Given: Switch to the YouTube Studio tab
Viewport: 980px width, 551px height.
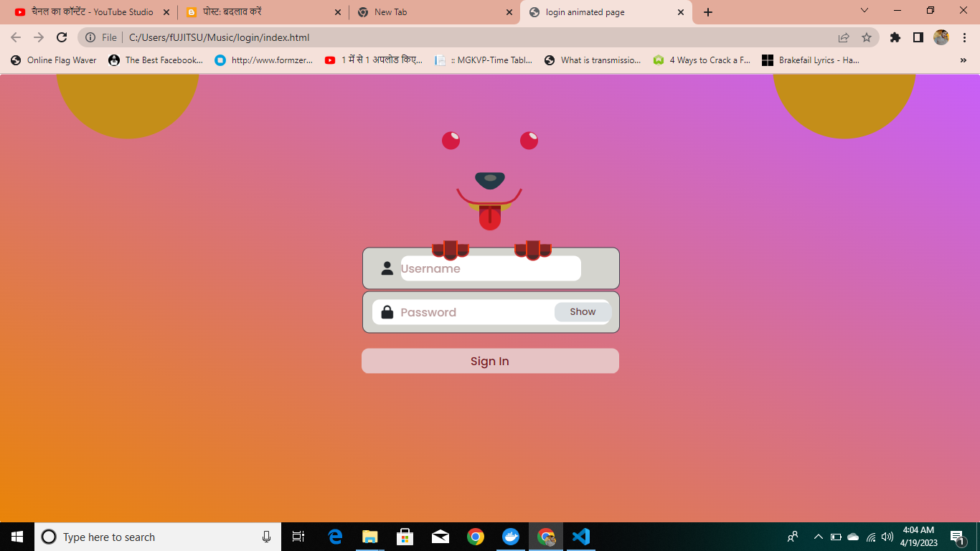Looking at the screenshot, I should point(92,12).
